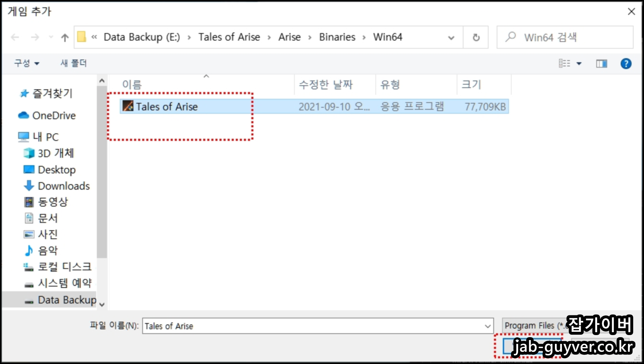Refresh the Win64 folder view
644x364 pixels.
476,37
